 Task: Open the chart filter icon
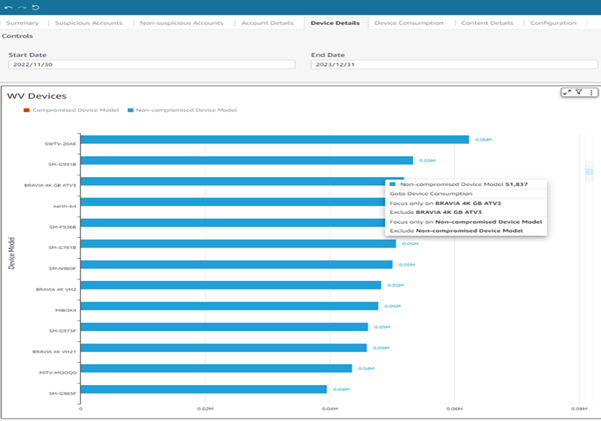[x=578, y=92]
